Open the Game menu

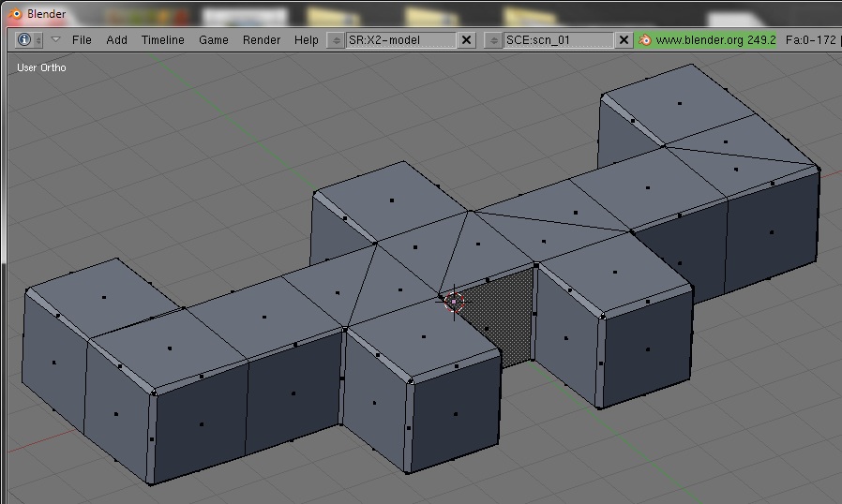[213, 39]
